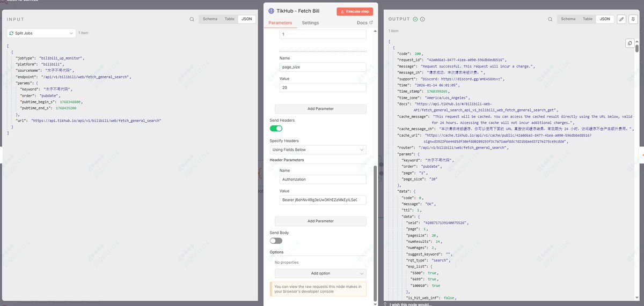Image resolution: width=644 pixels, height=306 pixels.
Task: Add a query parameter below page_size
Action: coord(320,109)
